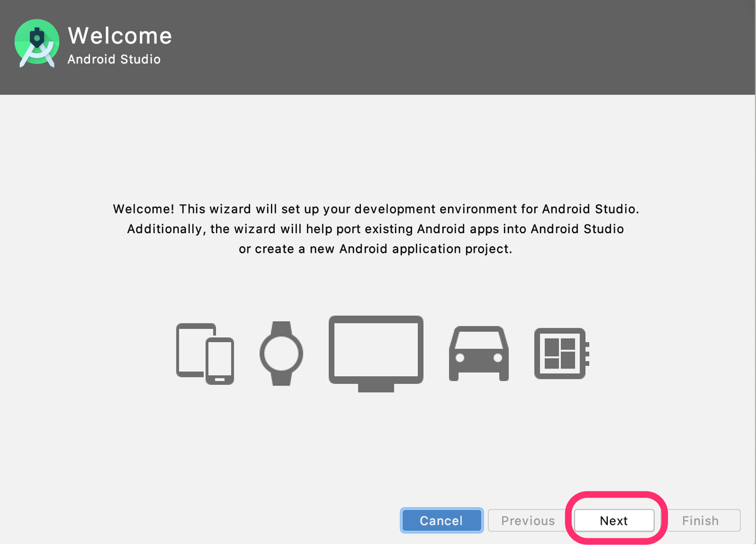This screenshot has width=756, height=545.
Task: Click the Finish button
Action: [x=700, y=520]
